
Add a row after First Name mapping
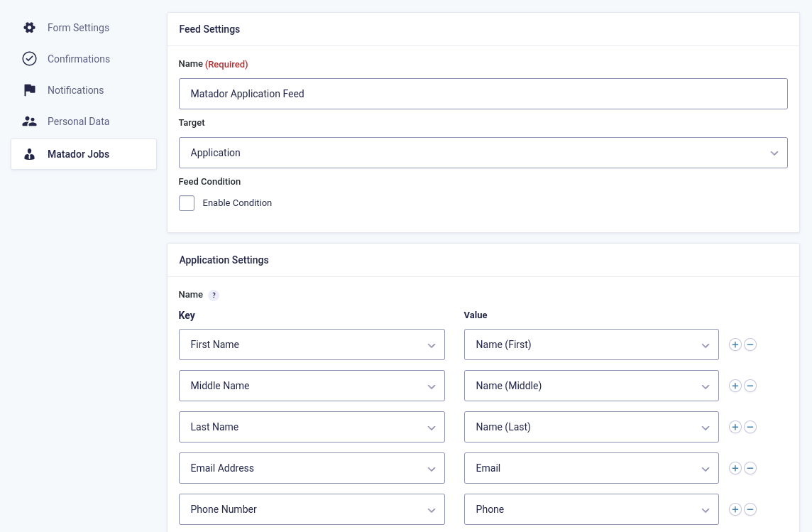click(x=735, y=344)
